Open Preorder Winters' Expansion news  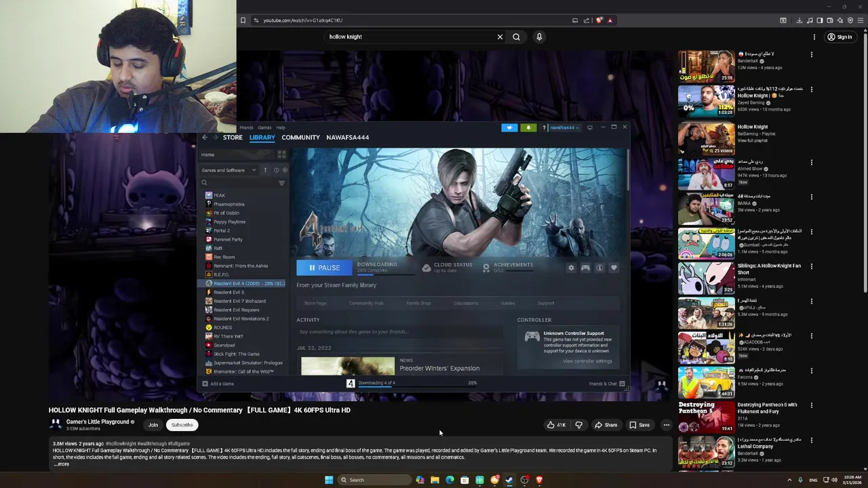coord(439,369)
